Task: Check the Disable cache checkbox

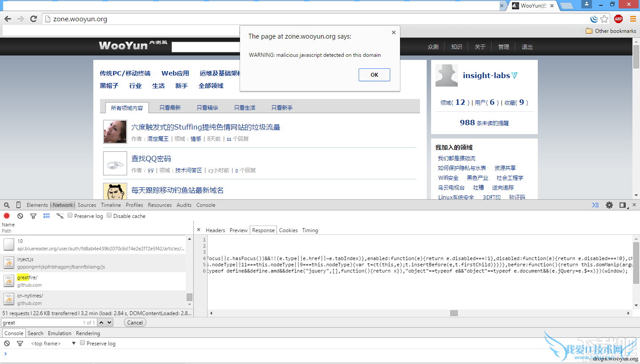Action: pos(109,216)
